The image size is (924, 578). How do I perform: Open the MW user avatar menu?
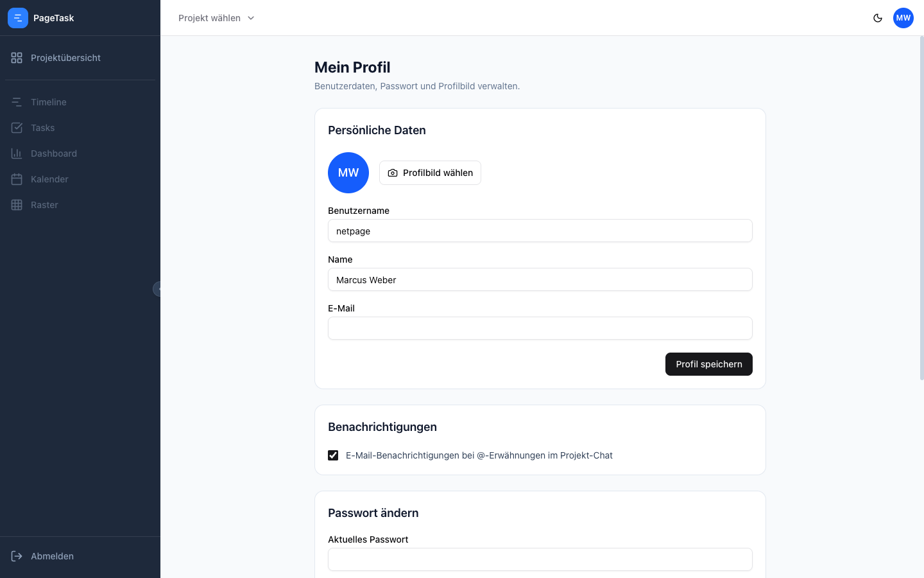point(903,18)
